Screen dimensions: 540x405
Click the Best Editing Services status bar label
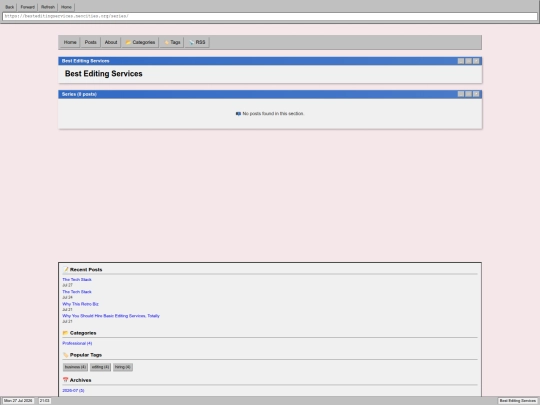point(518,401)
